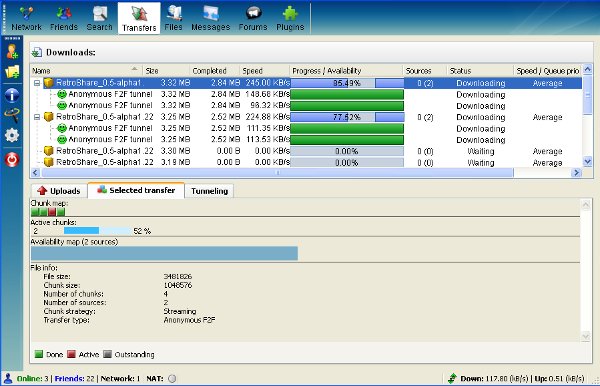This screenshot has width=600, height=386.
Task: Click Waiting status of 3.30 MB file
Action: (481, 151)
